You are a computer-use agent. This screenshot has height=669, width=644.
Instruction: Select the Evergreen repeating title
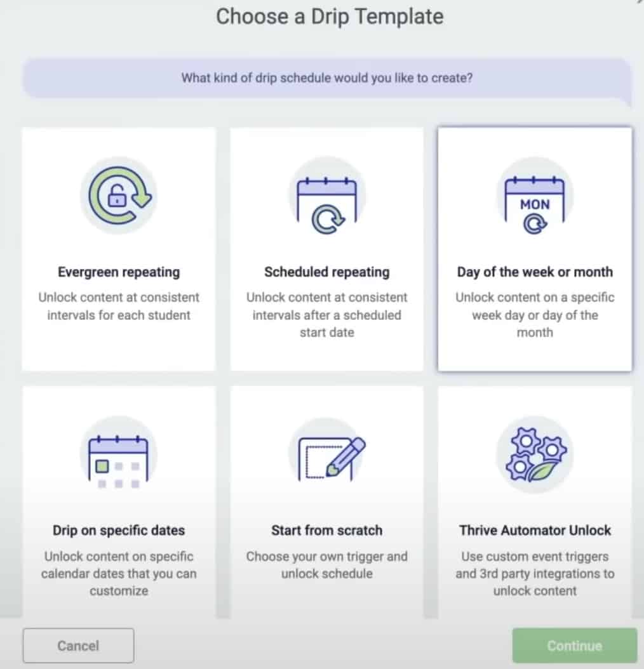[x=119, y=272]
